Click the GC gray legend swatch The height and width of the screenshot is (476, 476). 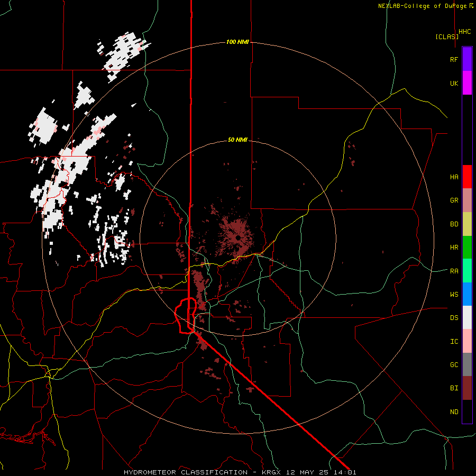(467, 364)
